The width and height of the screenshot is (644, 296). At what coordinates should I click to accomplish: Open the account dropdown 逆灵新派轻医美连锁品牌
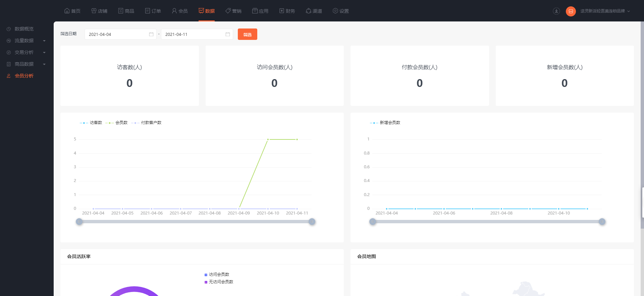point(605,11)
